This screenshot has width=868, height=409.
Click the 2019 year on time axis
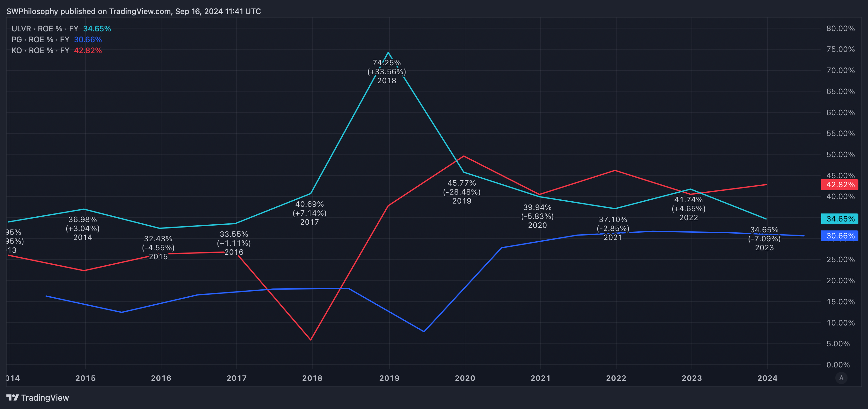pyautogui.click(x=389, y=378)
